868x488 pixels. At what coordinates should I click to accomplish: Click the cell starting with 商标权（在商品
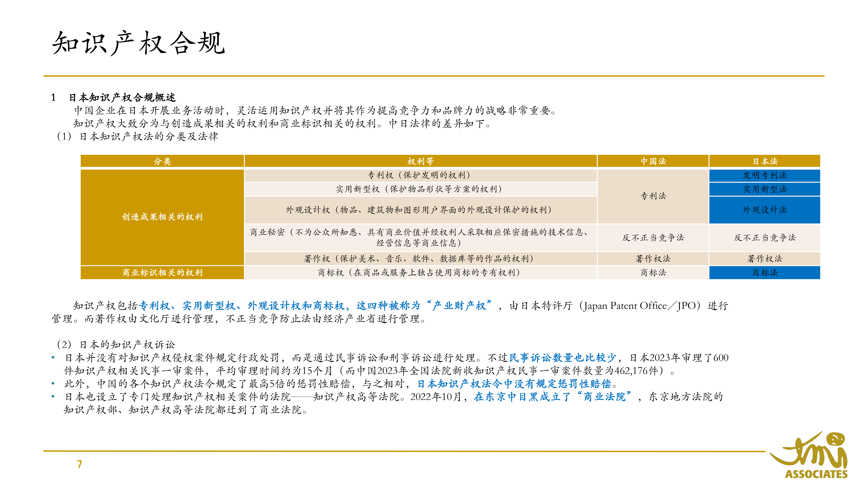[421, 272]
